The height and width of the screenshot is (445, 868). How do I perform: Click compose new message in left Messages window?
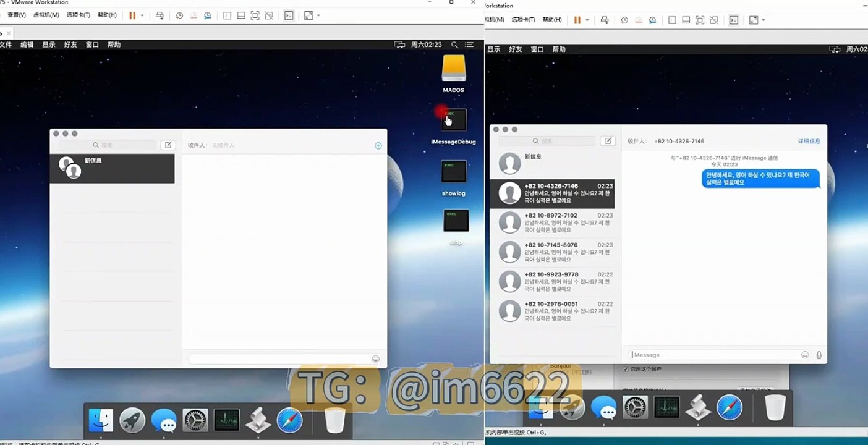click(x=168, y=145)
